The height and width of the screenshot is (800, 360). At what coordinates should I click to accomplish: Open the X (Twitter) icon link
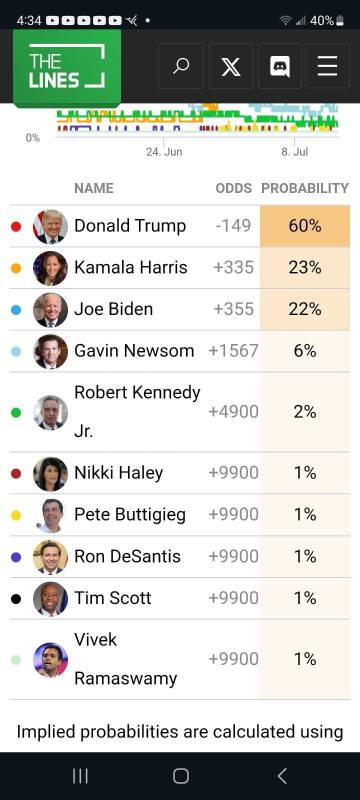(230, 66)
